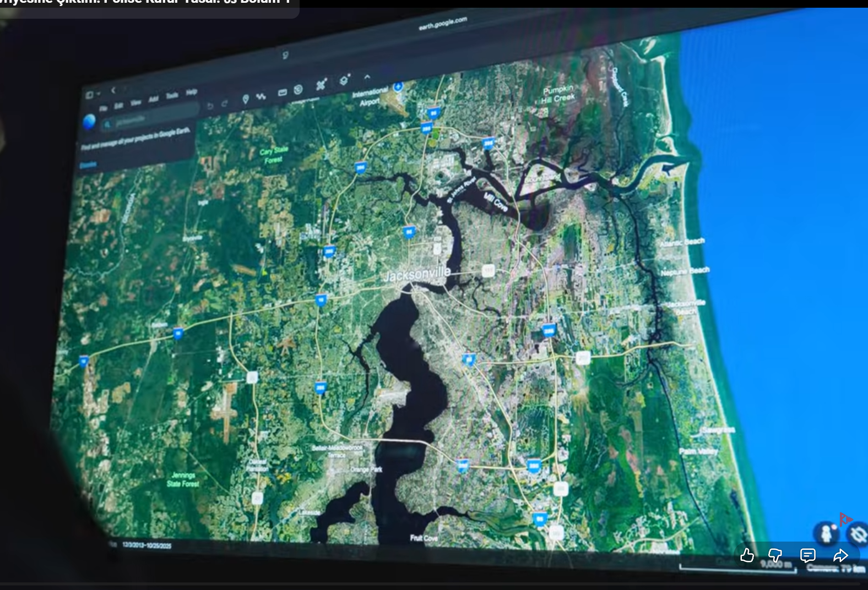
Task: Click the Atlantic Beach label
Action: [x=682, y=242]
